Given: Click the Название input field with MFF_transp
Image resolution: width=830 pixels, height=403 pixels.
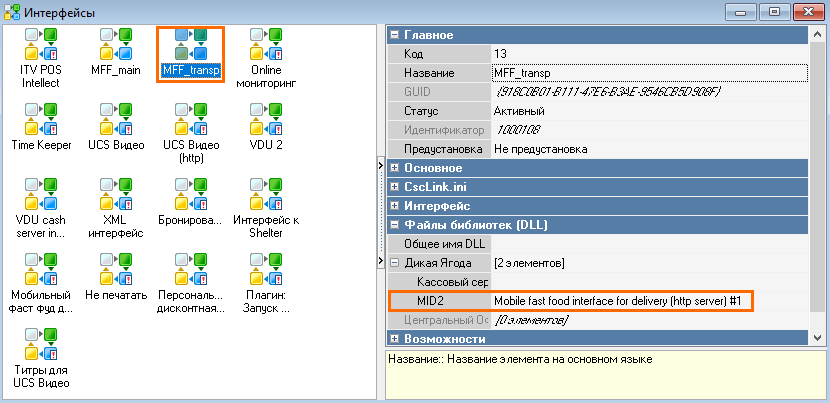Looking at the screenshot, I should pyautogui.click(x=649, y=73).
